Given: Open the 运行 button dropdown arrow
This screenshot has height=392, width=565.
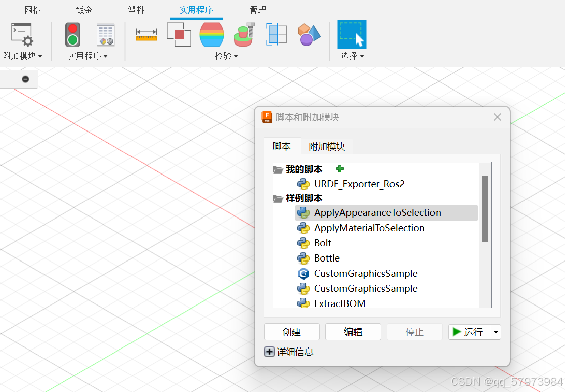Looking at the screenshot, I should click(x=496, y=332).
